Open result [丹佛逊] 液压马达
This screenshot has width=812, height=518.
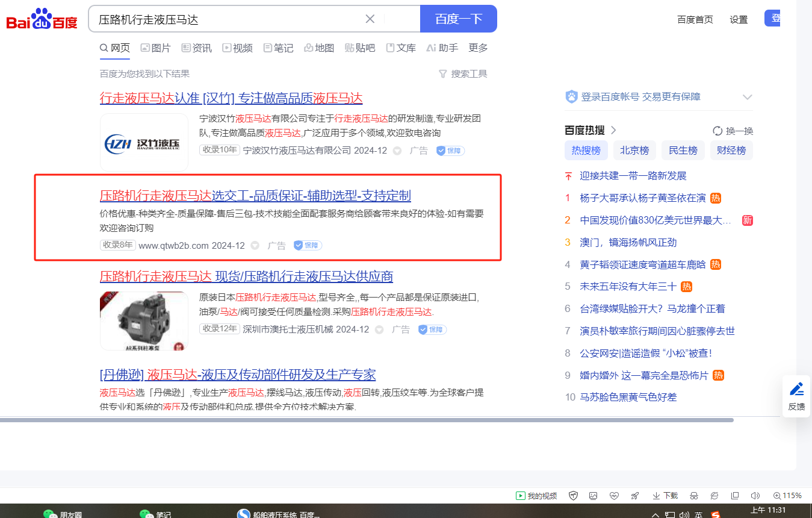point(238,375)
